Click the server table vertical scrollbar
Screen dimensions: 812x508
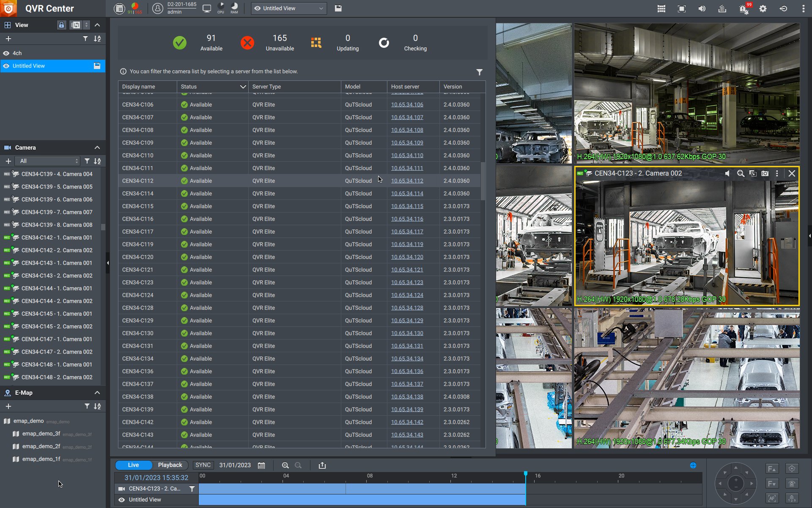(483, 181)
